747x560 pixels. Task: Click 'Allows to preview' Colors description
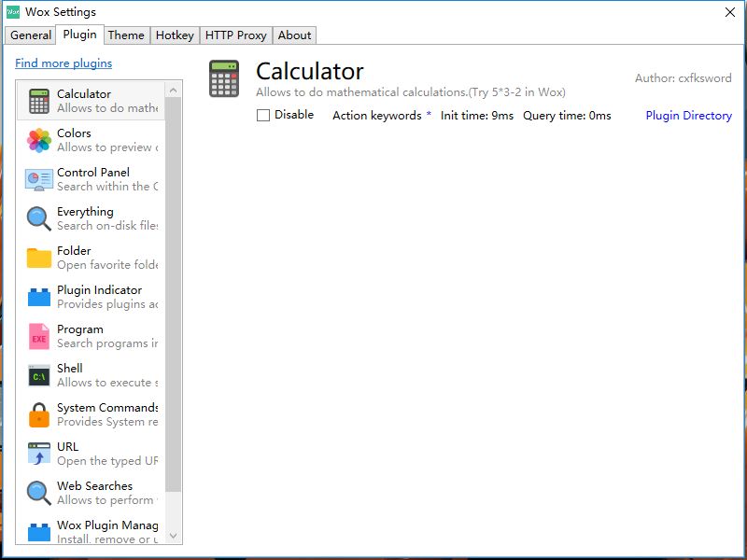click(107, 147)
